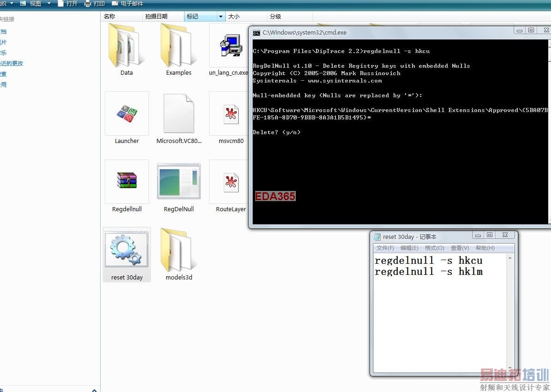This screenshot has width=551, height=392.
Task: Open the 标记 column dropdown arrow
Action: 221,16
